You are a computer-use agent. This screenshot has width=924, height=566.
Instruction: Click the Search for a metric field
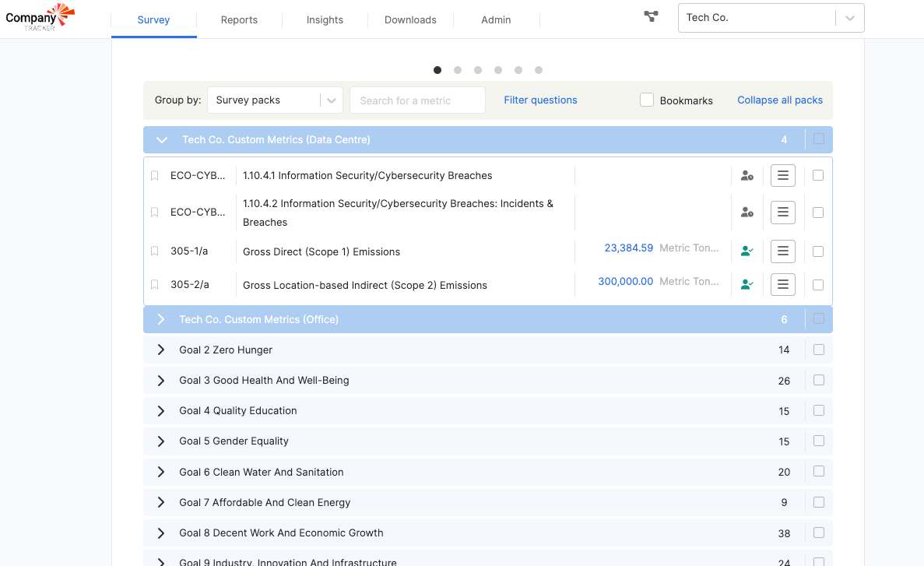[x=417, y=100]
